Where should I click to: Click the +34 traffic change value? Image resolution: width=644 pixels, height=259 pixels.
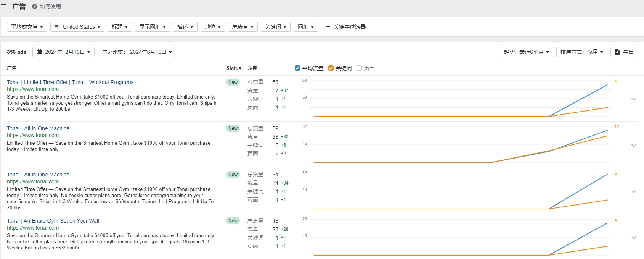pos(284,183)
